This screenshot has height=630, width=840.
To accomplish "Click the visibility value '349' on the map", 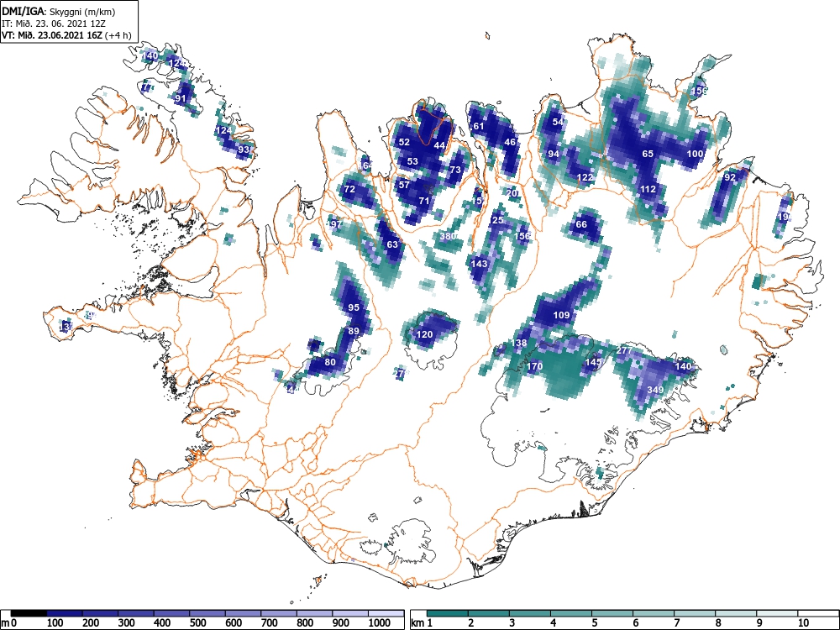I will click(655, 390).
